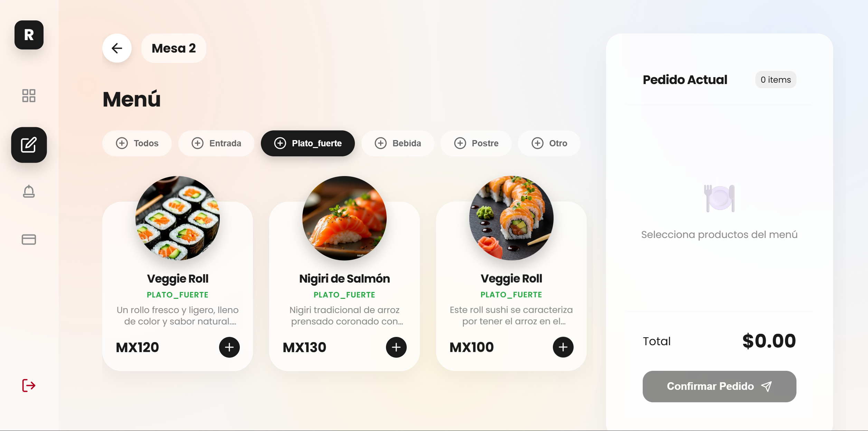Open the dashboard grid icon in sidebar

29,95
